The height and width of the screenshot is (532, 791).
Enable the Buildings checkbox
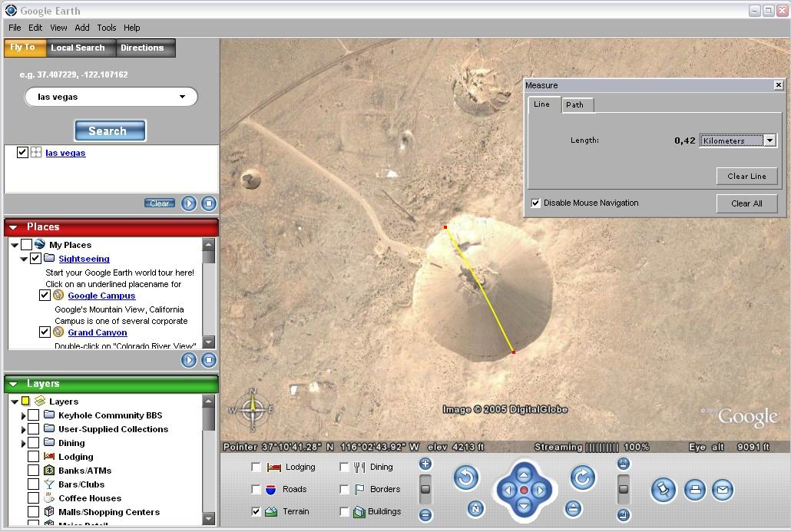point(344,511)
